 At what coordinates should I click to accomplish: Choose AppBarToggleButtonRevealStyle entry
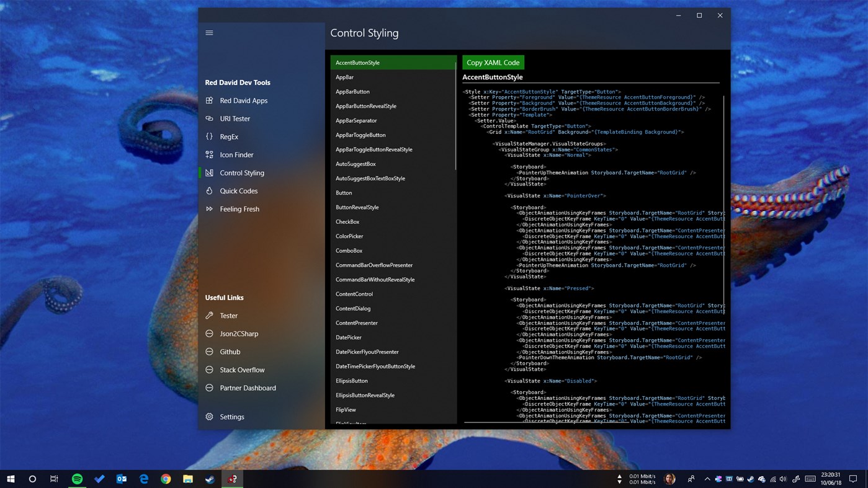coord(393,149)
